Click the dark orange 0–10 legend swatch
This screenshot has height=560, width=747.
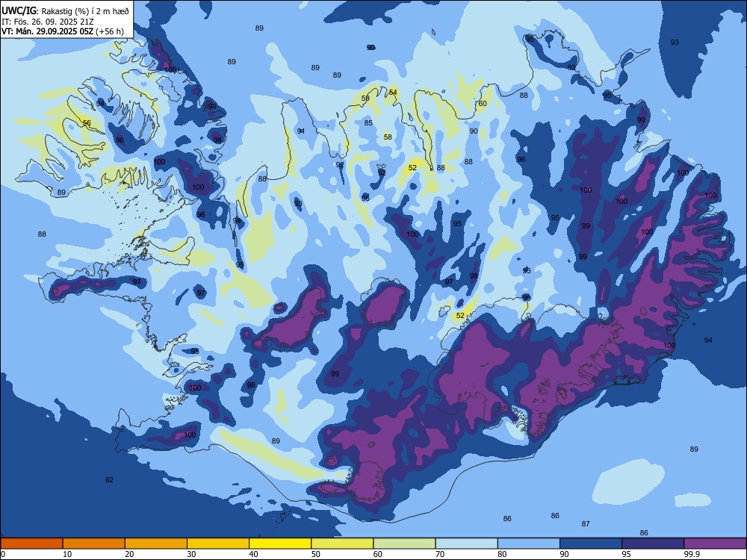[x=31, y=544]
